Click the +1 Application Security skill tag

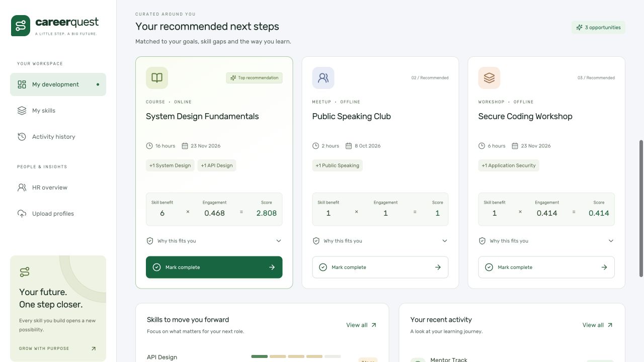point(509,165)
